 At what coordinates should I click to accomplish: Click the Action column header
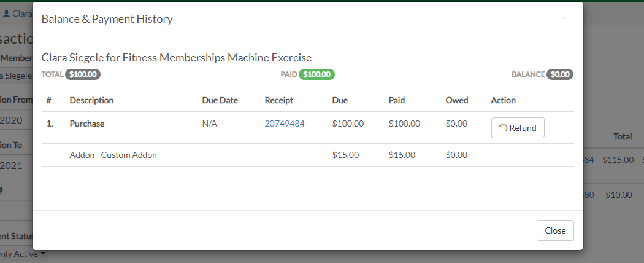[503, 100]
